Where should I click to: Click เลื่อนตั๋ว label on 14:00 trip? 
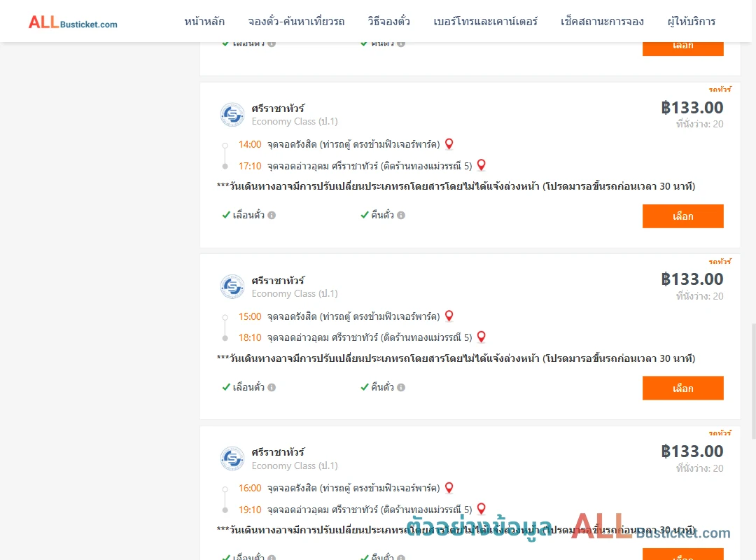coord(248,215)
